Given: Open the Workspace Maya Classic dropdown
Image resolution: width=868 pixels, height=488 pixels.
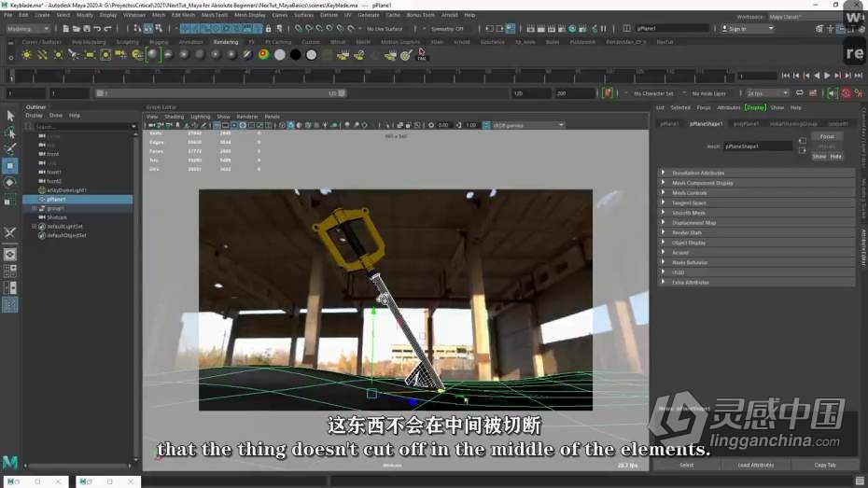Looking at the screenshot, I should [810, 17].
